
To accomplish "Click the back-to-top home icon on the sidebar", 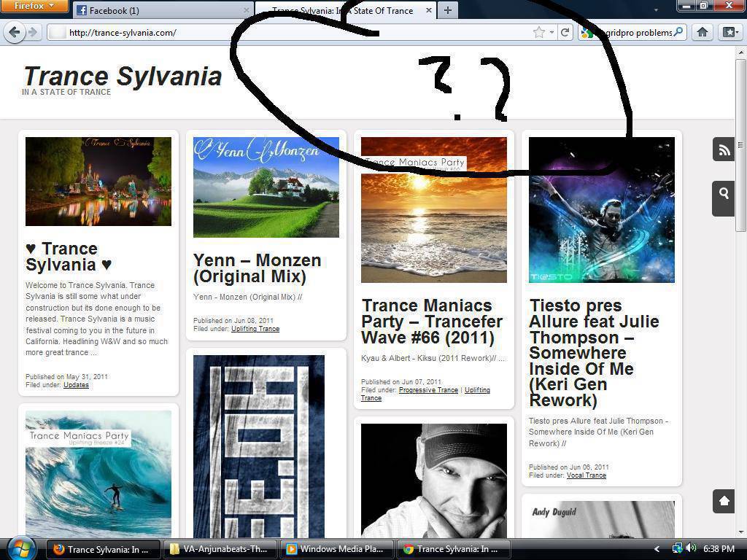I will [x=724, y=500].
